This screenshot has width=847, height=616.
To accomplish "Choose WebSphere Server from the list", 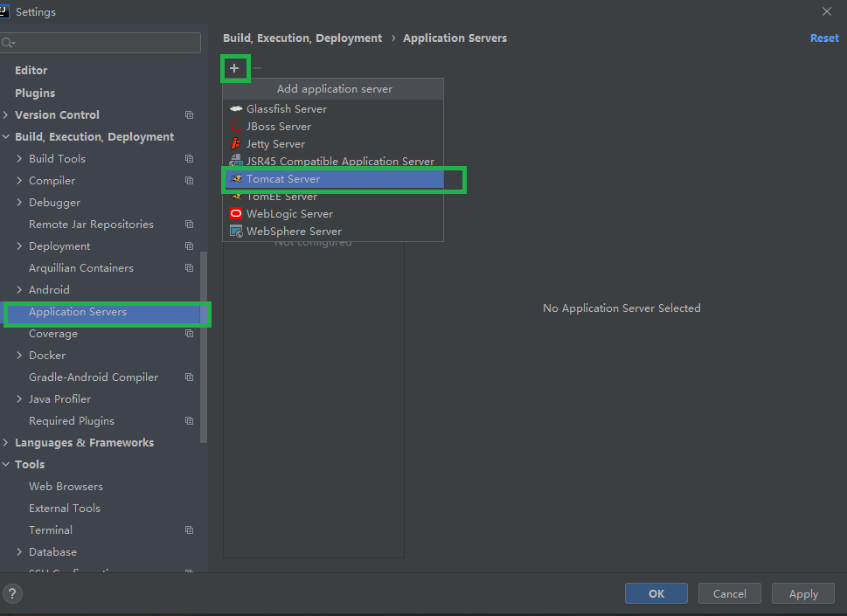I will click(333, 231).
